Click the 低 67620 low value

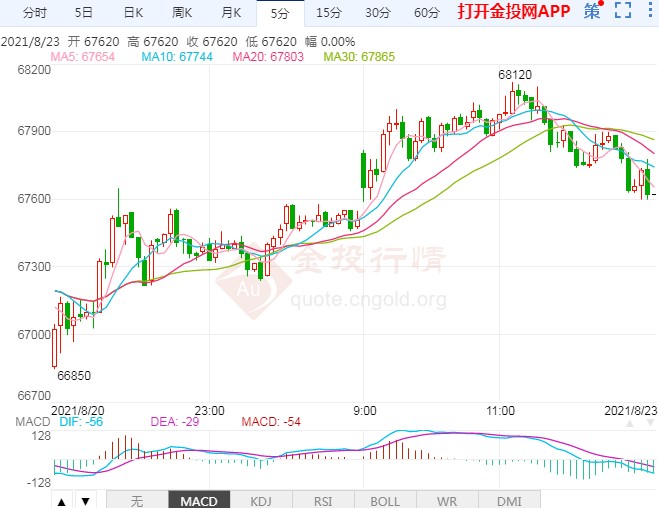tap(271, 42)
